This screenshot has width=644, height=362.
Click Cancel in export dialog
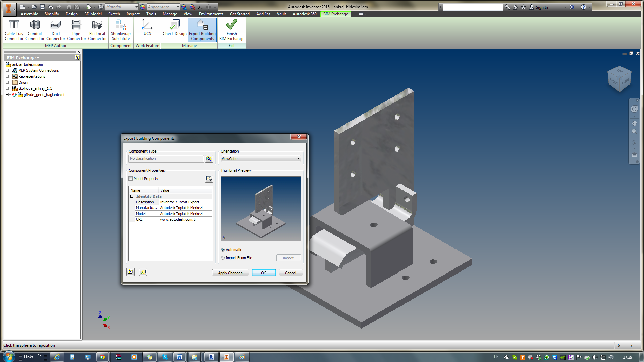[x=290, y=273]
